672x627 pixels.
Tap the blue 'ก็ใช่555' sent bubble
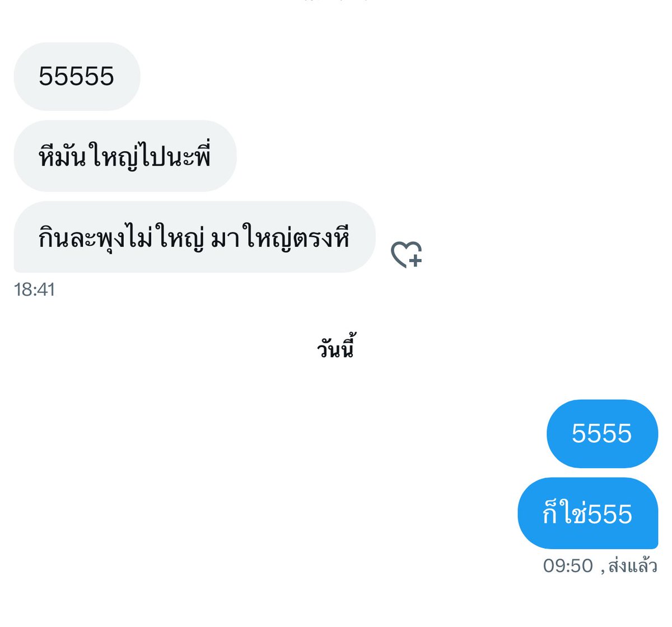point(587,513)
